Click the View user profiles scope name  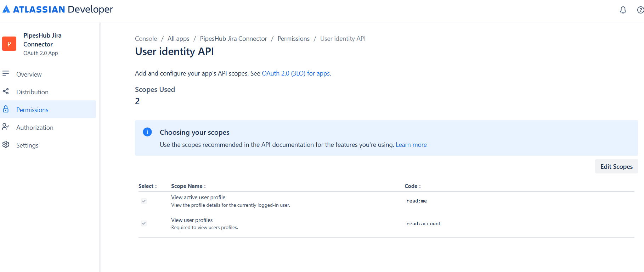pyautogui.click(x=192, y=220)
